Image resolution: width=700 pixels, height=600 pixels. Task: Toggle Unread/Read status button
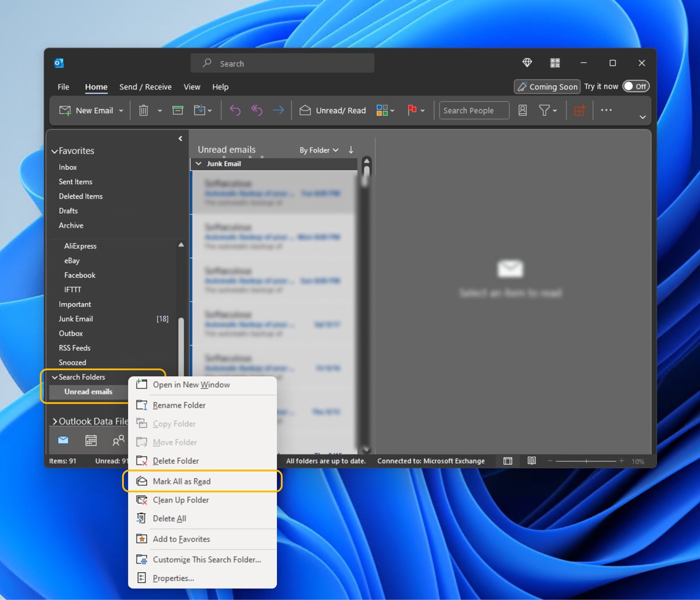(333, 111)
